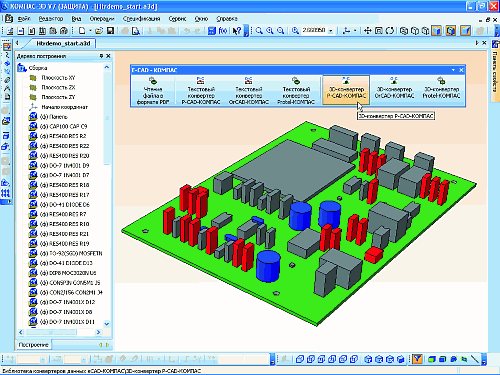Image resolution: width=500 pixels, height=375 pixels.
Task: Open the properties panel icon at top right
Action: pyautogui.click(x=496, y=43)
